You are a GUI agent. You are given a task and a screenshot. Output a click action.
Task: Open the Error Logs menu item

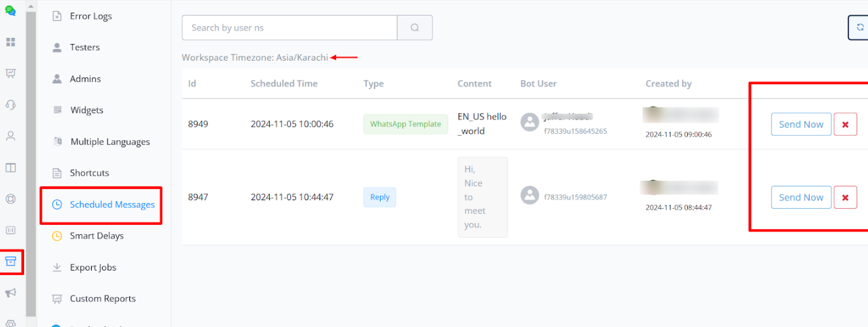(90, 16)
